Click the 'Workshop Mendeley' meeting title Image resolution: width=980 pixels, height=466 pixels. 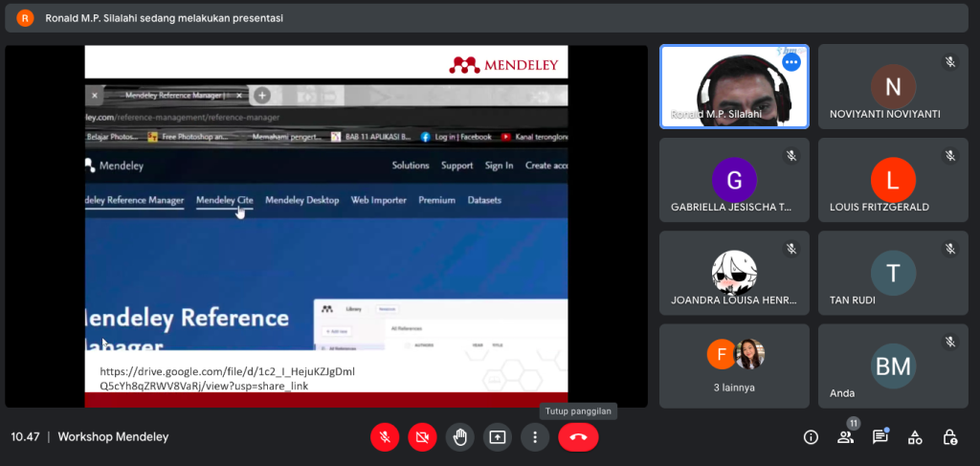[113, 437]
